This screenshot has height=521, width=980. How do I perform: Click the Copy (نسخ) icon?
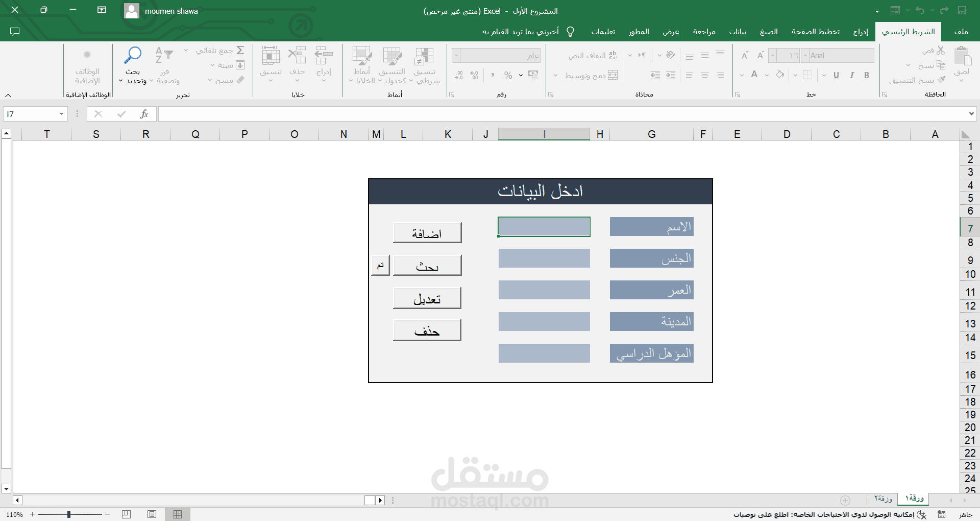pyautogui.click(x=941, y=65)
